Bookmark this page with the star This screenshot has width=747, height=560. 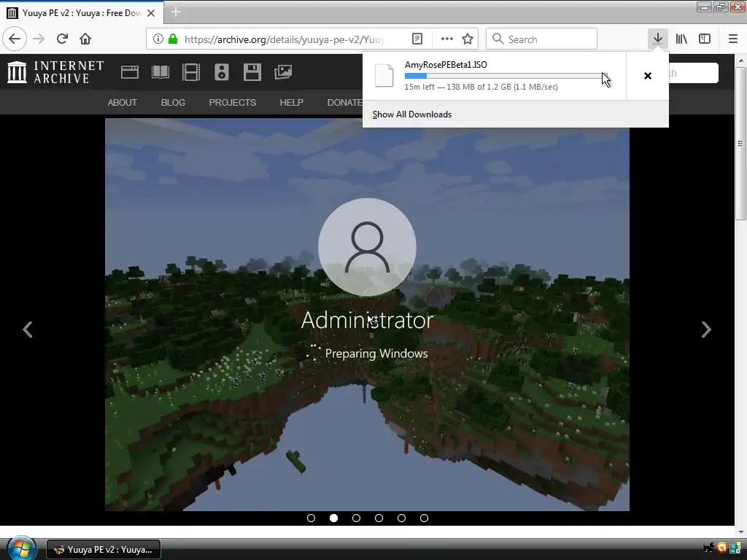[468, 39]
